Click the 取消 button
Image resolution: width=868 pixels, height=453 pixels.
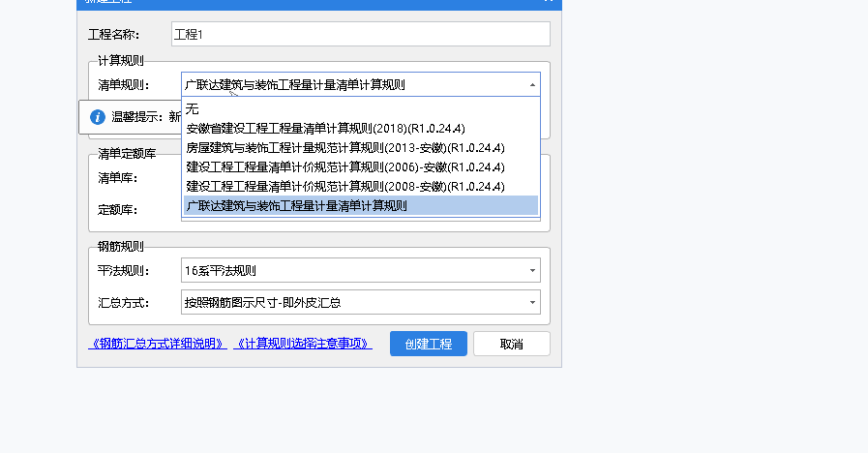click(x=512, y=344)
